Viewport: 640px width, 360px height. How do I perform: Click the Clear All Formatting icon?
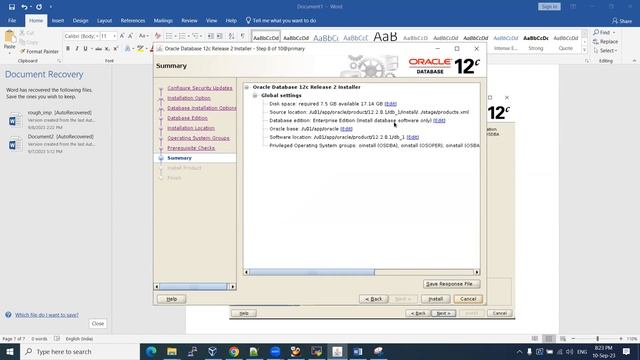click(158, 36)
